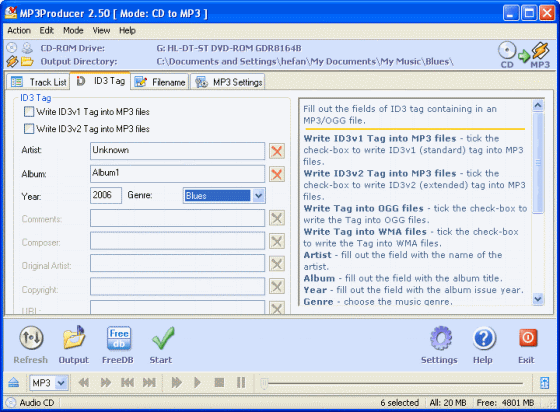Open the View menu
Screen dimensions: 560x412
pyautogui.click(x=101, y=31)
